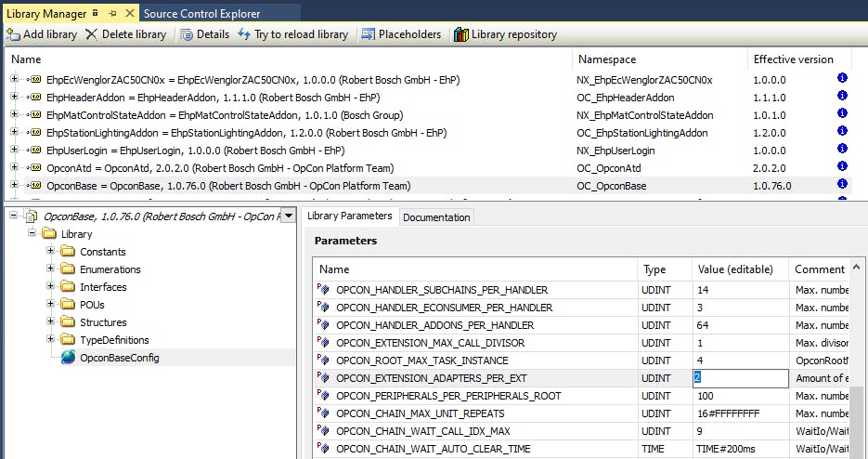Click the OpconAtd library icon
The height and width of the screenshot is (459, 868).
point(35,168)
